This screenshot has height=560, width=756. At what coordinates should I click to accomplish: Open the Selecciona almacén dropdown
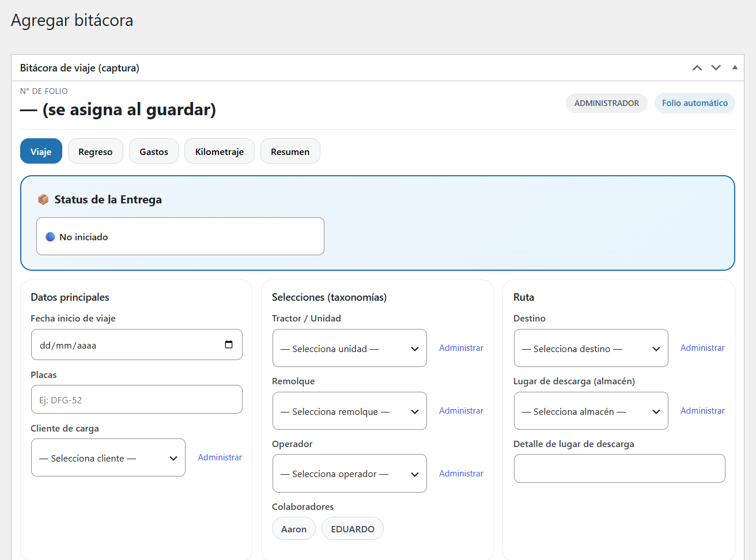591,411
